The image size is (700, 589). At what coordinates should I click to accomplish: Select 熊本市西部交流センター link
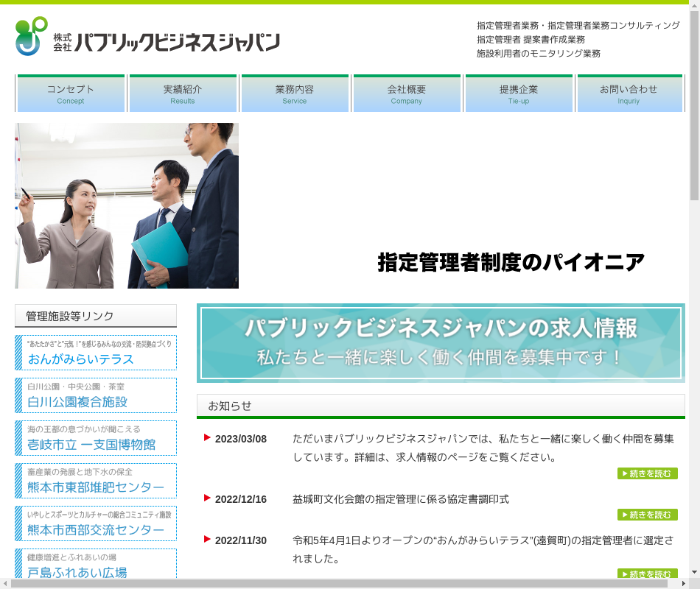(96, 523)
